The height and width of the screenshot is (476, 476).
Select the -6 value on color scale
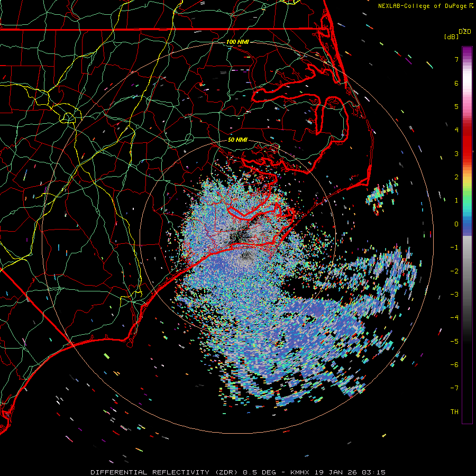[454, 364]
